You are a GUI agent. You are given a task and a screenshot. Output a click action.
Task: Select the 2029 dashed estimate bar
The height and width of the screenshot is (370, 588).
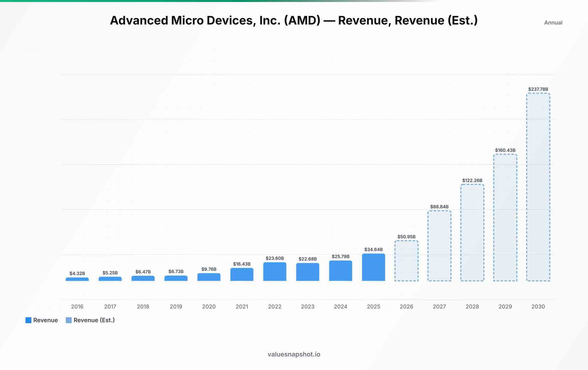coord(505,217)
